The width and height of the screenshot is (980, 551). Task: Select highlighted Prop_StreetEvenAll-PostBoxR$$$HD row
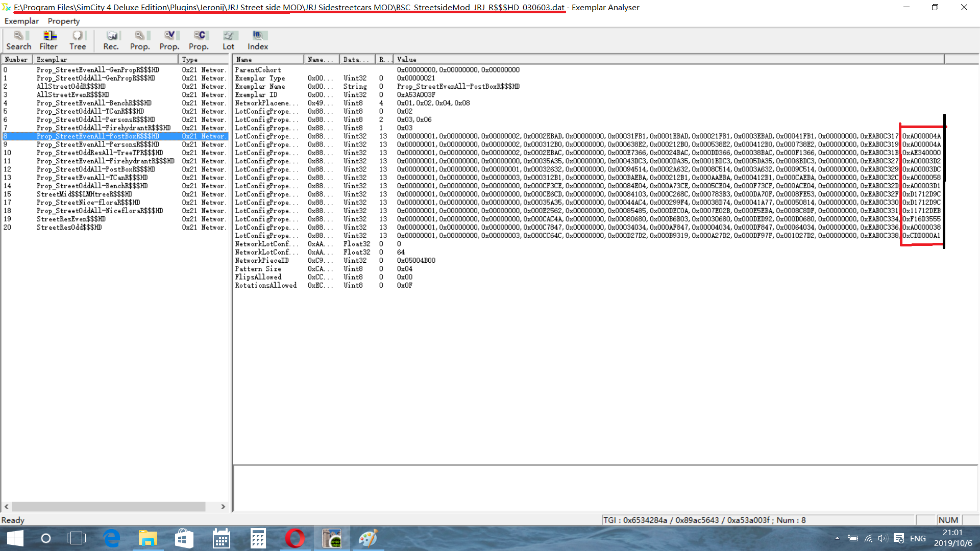pyautogui.click(x=115, y=136)
